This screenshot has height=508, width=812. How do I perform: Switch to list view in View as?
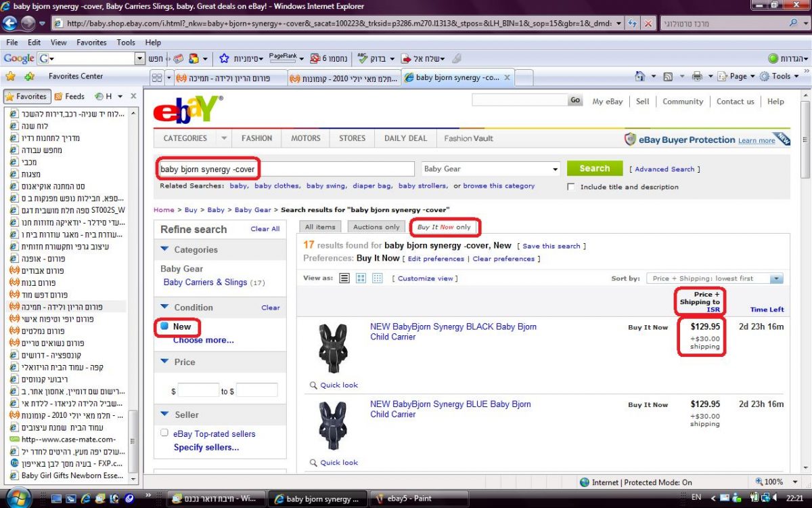coord(344,278)
